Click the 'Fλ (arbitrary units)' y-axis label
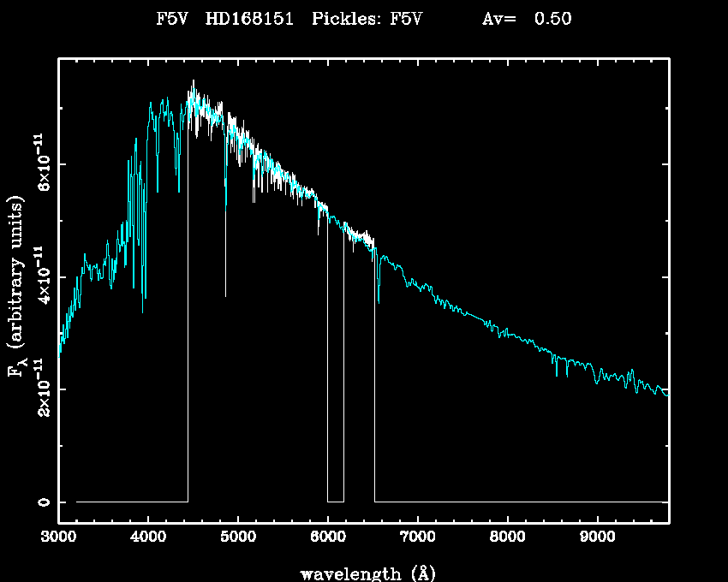This screenshot has width=728, height=582. pyautogui.click(x=17, y=285)
